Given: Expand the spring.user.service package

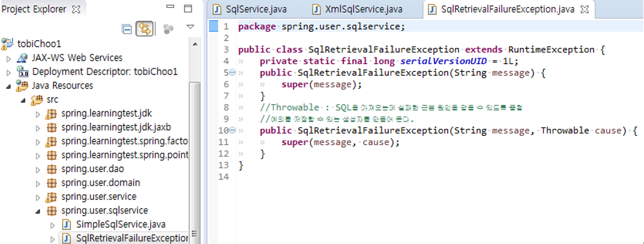Looking at the screenshot, I should tap(38, 197).
